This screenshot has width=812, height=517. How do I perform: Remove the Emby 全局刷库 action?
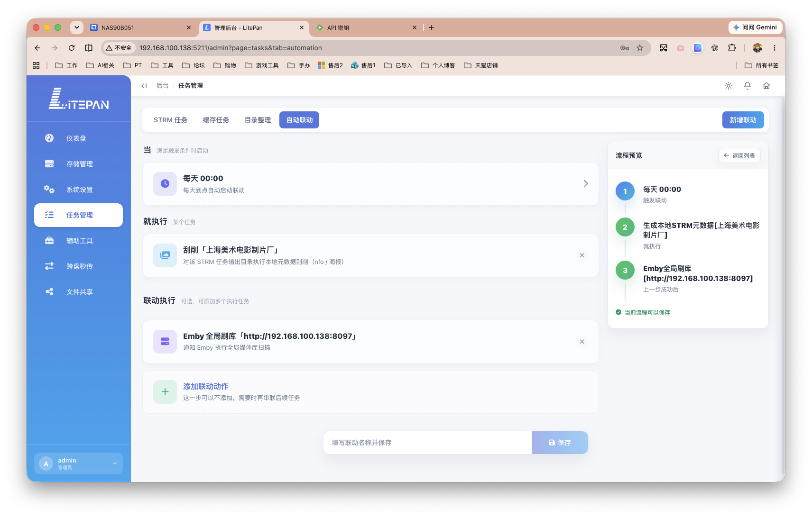tap(582, 342)
